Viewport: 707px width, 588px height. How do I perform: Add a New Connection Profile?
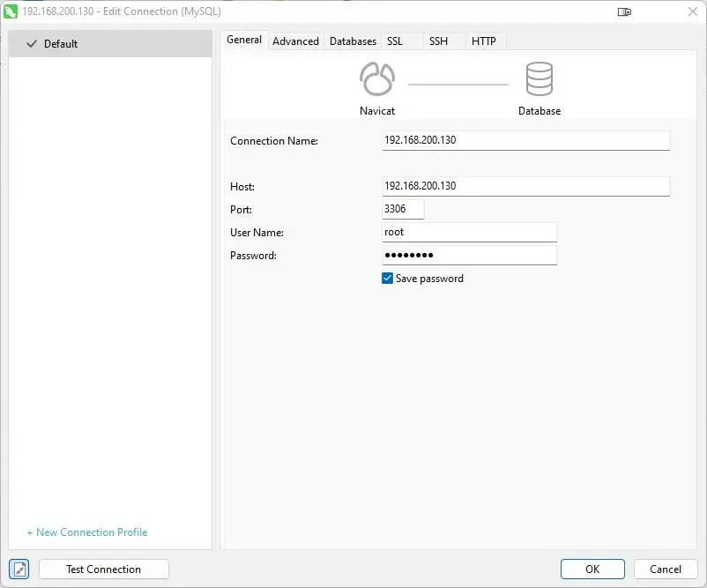87,532
